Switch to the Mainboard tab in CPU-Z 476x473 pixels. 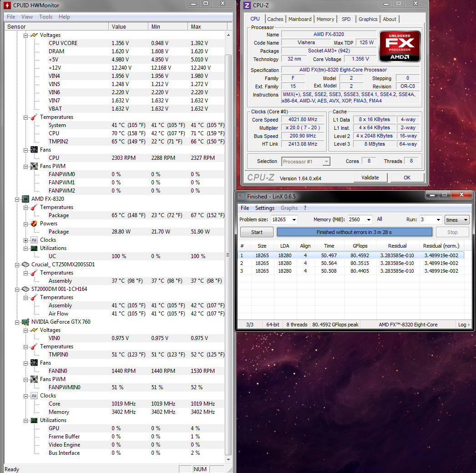pyautogui.click(x=300, y=19)
